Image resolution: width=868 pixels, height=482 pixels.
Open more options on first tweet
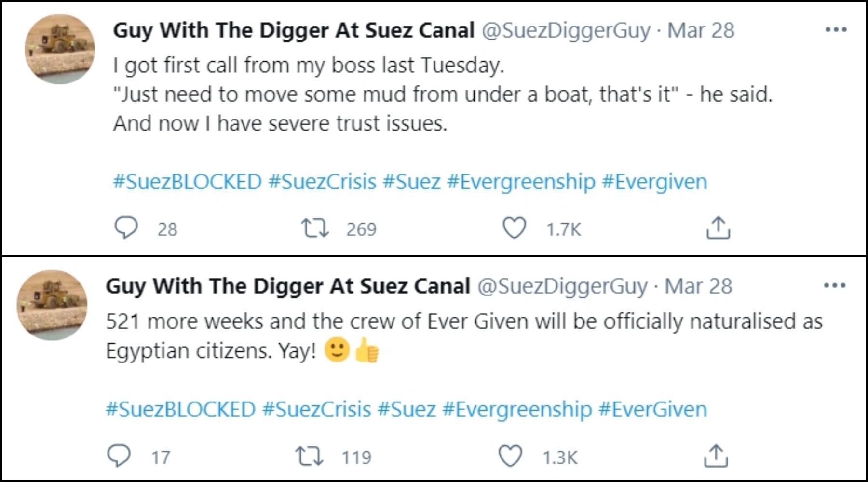[836, 30]
